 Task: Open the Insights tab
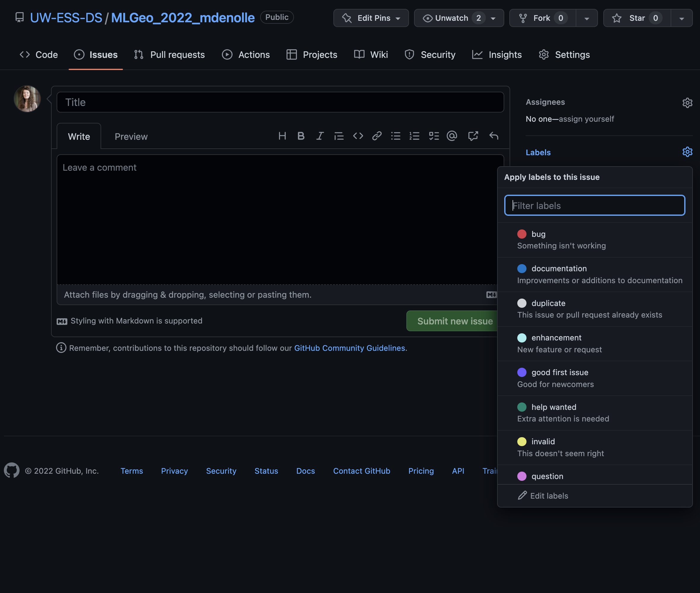497,54
